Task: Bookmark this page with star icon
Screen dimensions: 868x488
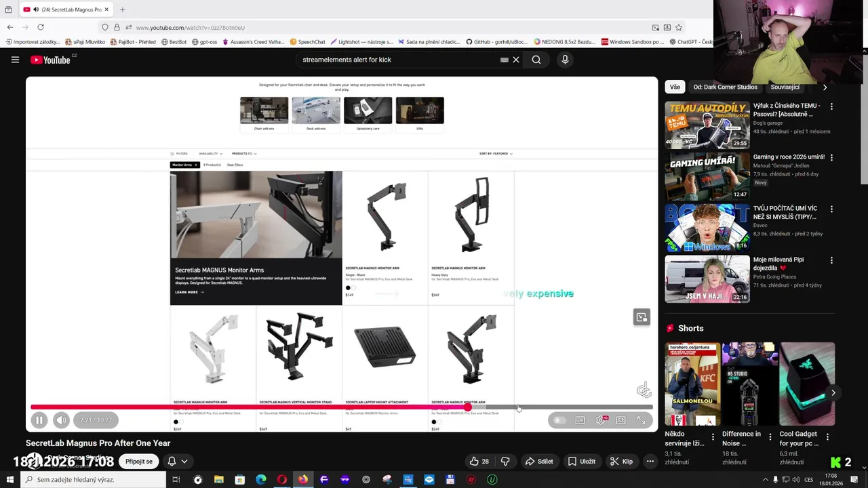Action: pyautogui.click(x=679, y=28)
